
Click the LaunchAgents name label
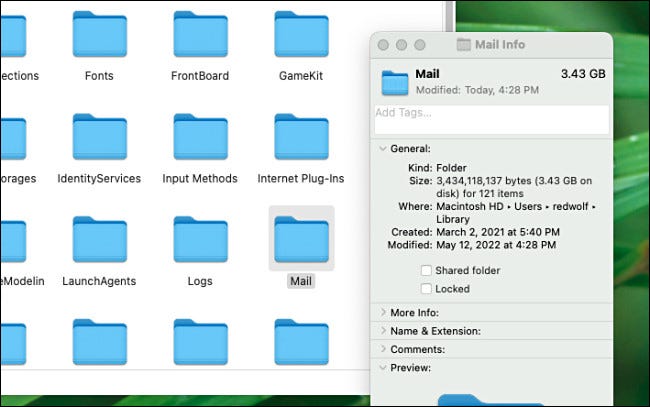pos(99,281)
